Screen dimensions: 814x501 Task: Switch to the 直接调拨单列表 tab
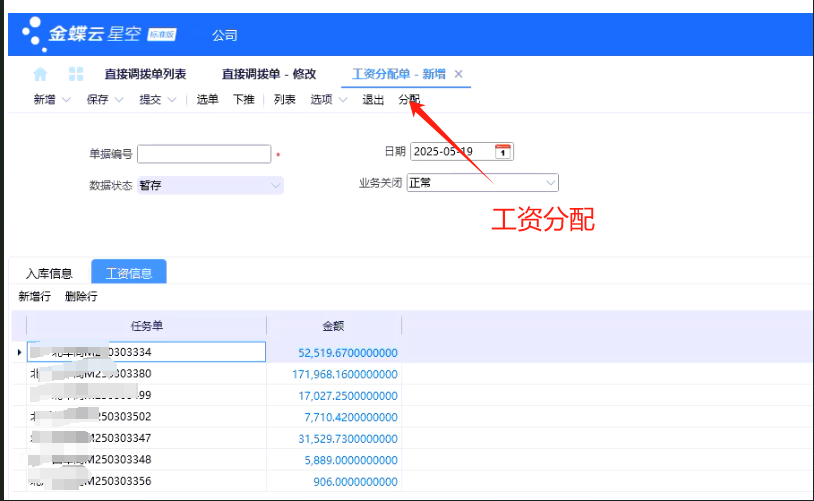pos(145,74)
